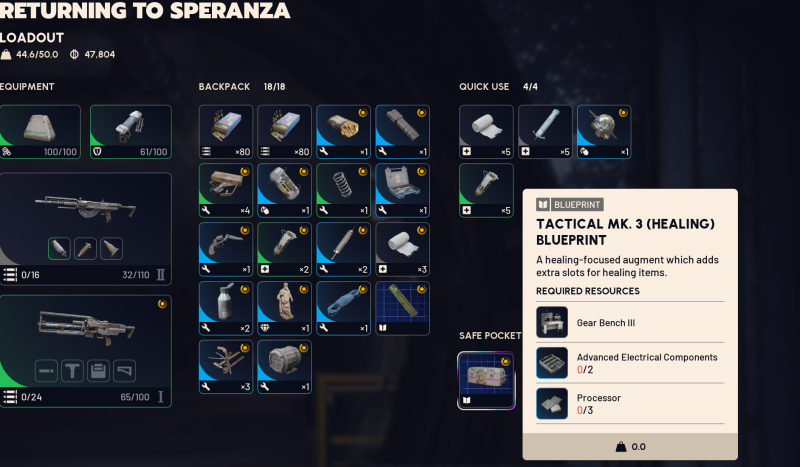
Task: Click the Advanced Electrical Components resource row
Action: (630, 363)
